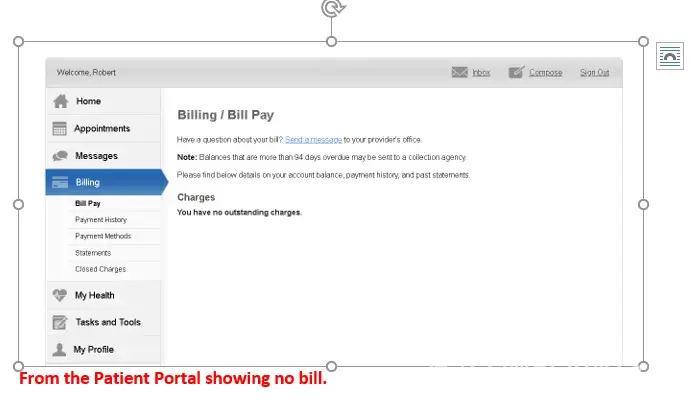Click the Sign Out link
The width and height of the screenshot is (691, 420).
click(594, 72)
